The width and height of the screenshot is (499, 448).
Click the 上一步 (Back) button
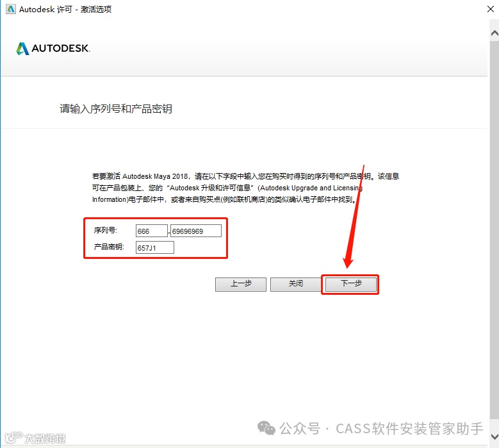tap(241, 284)
